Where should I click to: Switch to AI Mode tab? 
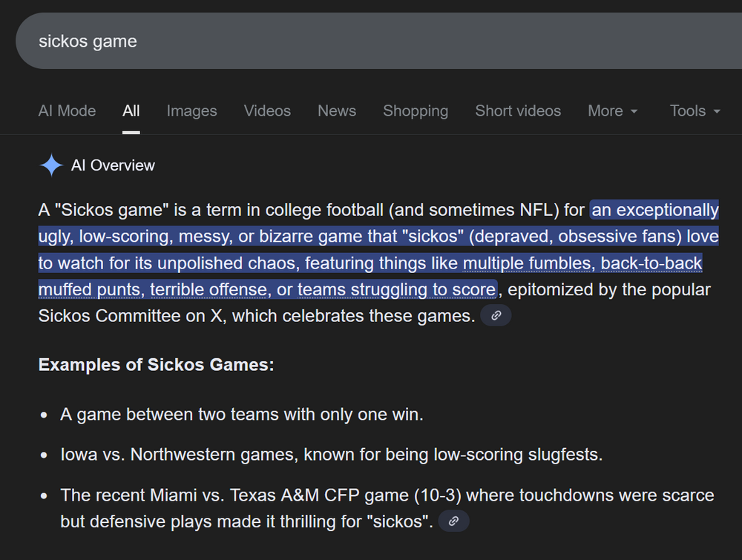coord(67,111)
